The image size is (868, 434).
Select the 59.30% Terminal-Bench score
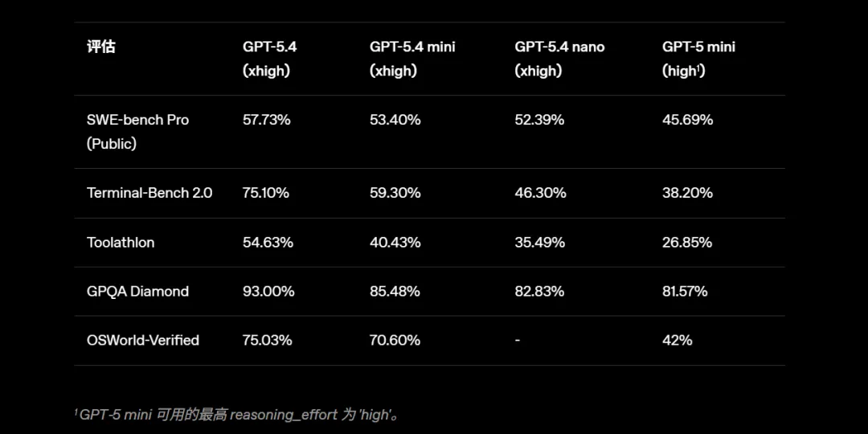click(x=395, y=193)
